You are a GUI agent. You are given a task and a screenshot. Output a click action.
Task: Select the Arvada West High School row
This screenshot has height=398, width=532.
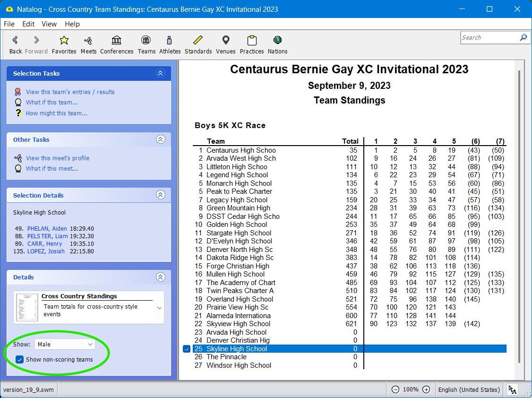coord(350,158)
